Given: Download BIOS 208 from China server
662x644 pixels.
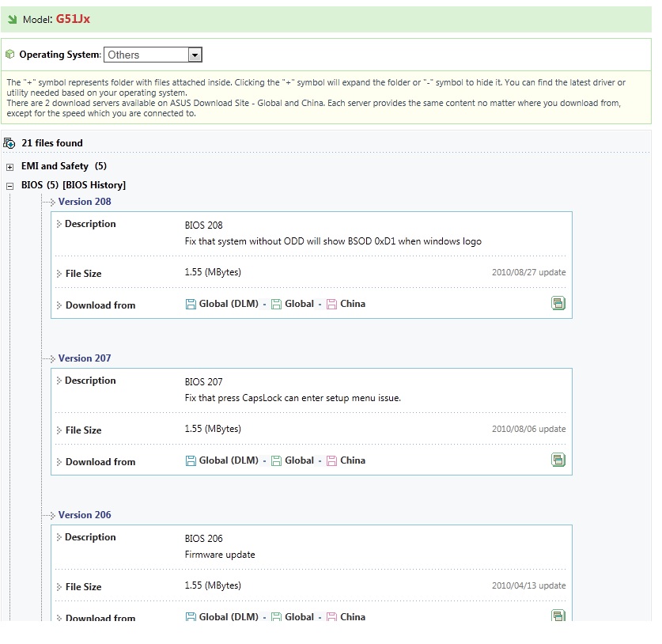Looking at the screenshot, I should point(353,304).
